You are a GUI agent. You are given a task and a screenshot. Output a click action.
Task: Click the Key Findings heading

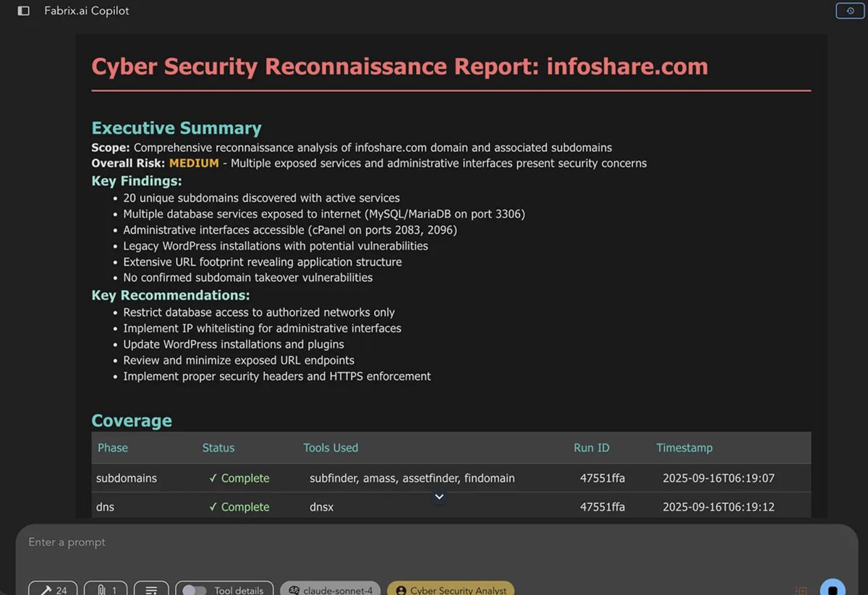pyautogui.click(x=137, y=181)
